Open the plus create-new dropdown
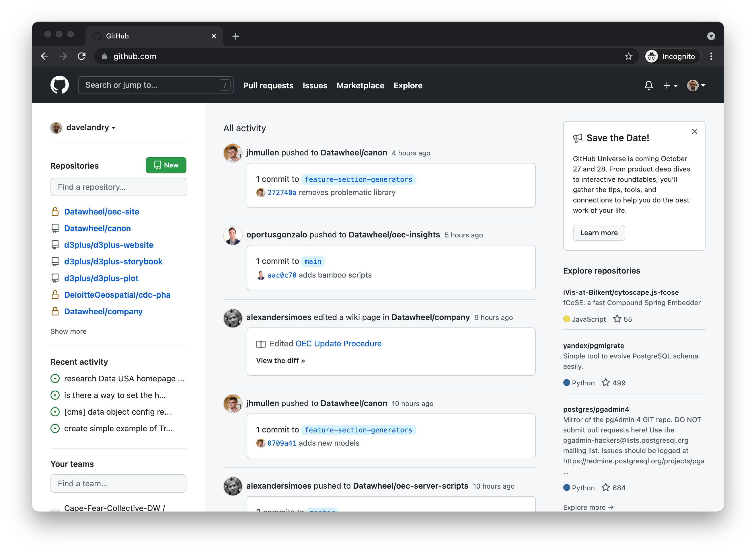 (x=671, y=85)
